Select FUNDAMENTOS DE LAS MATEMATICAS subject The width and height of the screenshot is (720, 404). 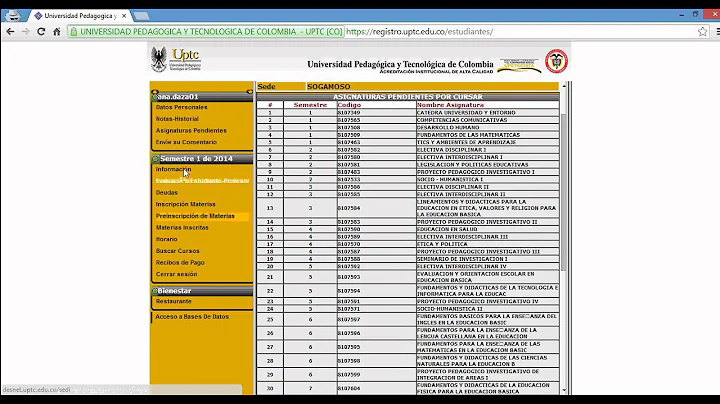[x=468, y=135]
